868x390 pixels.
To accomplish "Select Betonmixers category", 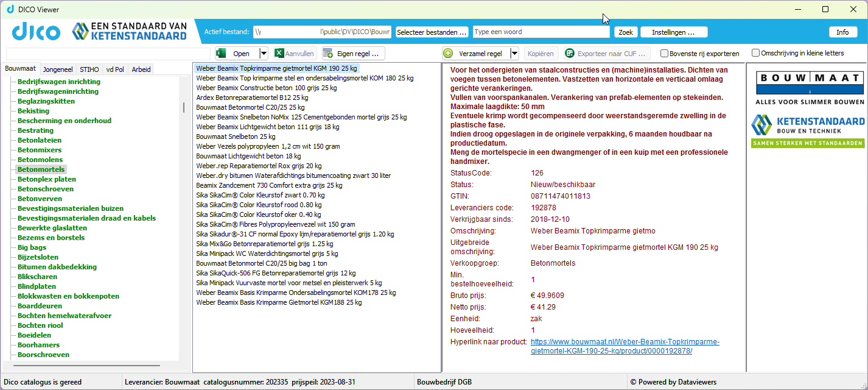I will [40, 150].
